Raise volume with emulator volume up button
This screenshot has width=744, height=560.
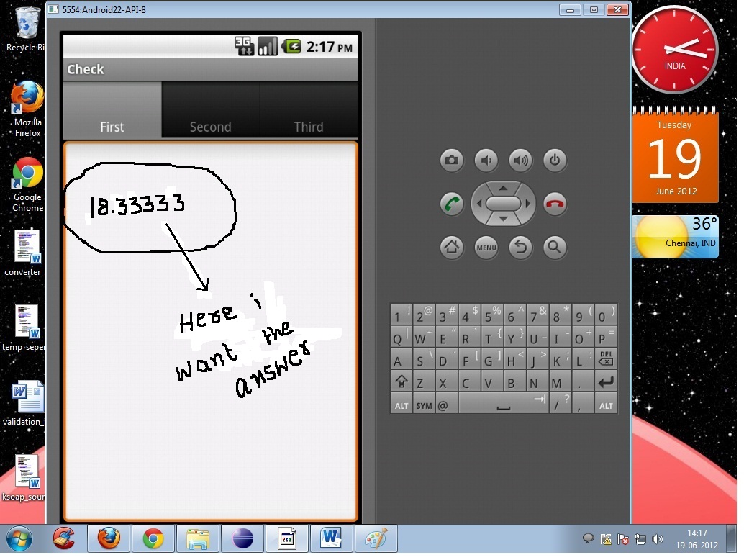(520, 161)
